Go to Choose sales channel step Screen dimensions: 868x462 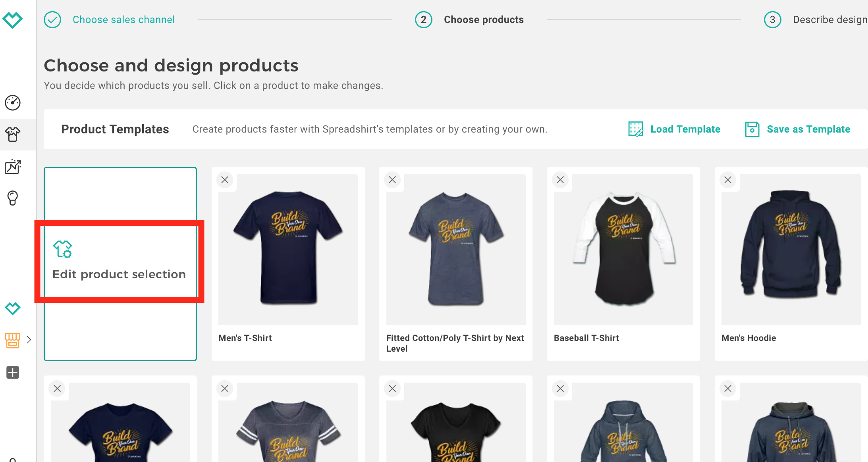point(123,20)
